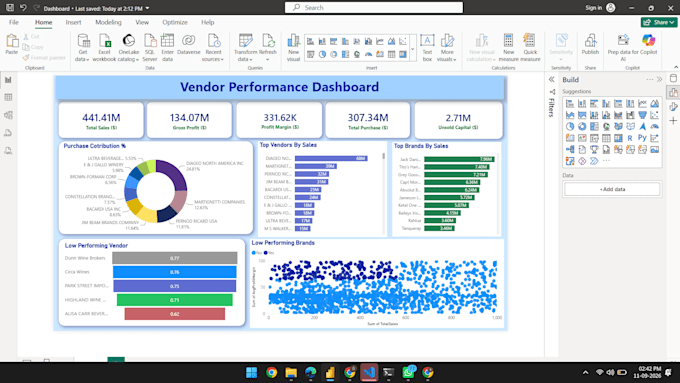Select the R script visual in the Build pane
The width and height of the screenshot is (680, 383).
pos(630,138)
